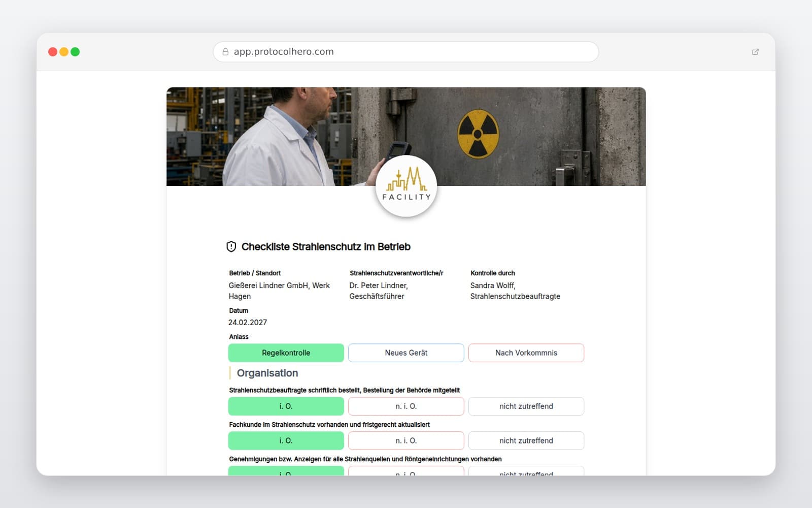Viewport: 812px width, 508px height.
Task: Click the yellow macOS minimize button
Action: point(64,52)
